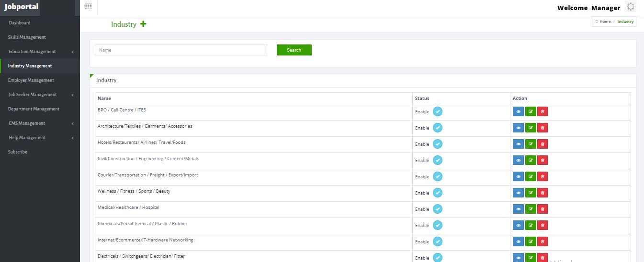
Task: Toggle status of BPO / Call Centre / ITES
Action: (438, 111)
